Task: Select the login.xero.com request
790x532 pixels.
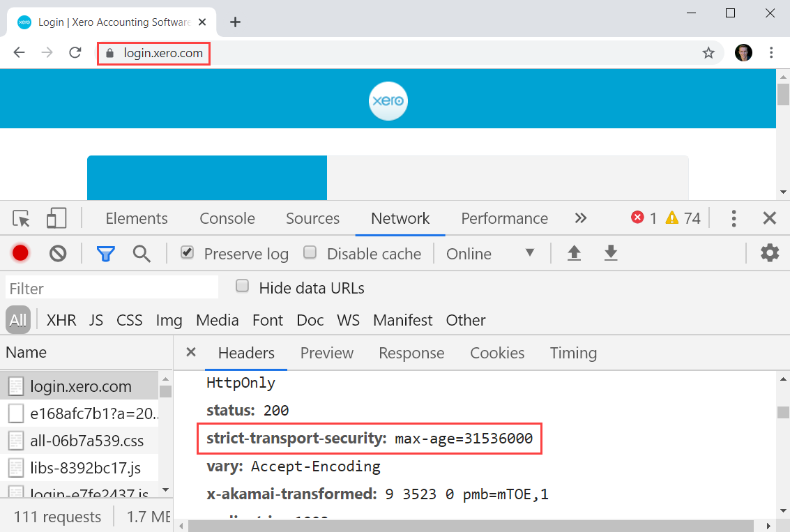Action: coord(79,386)
